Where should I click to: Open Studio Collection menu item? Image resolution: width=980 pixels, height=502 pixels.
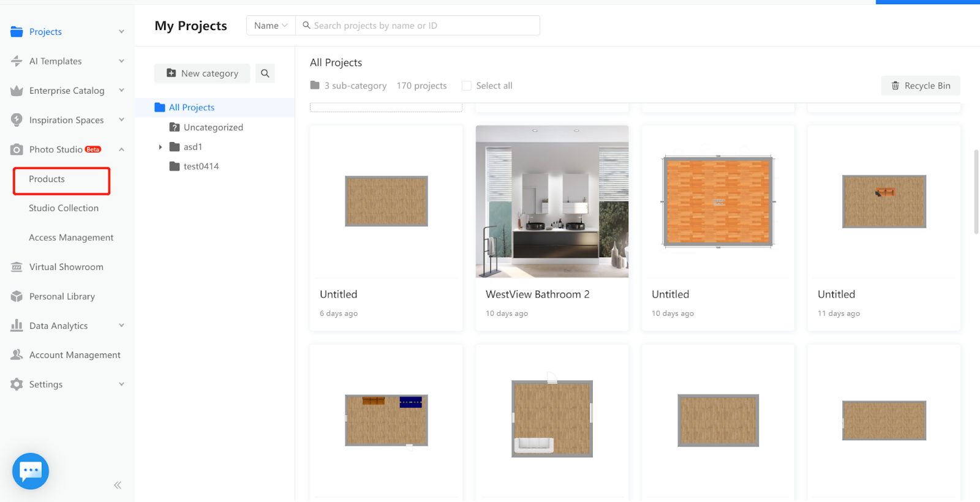pyautogui.click(x=64, y=208)
